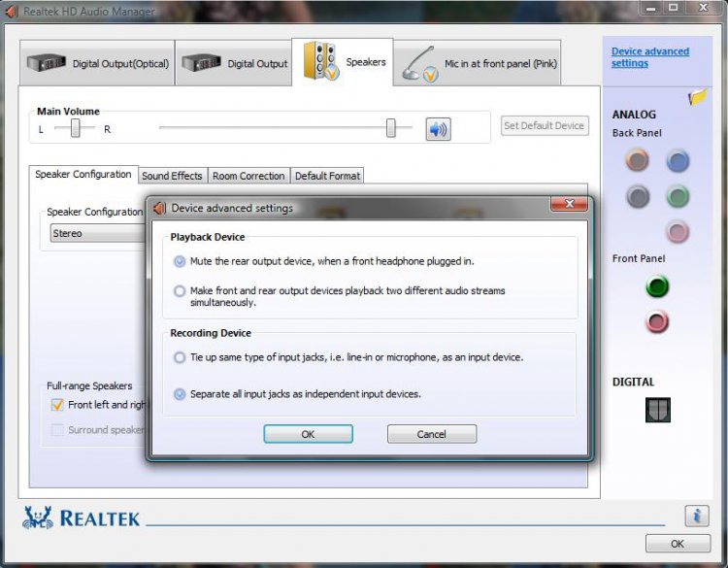This screenshot has width=728, height=568.
Task: Select 'Mute the rear output device' radio
Action: click(180, 261)
